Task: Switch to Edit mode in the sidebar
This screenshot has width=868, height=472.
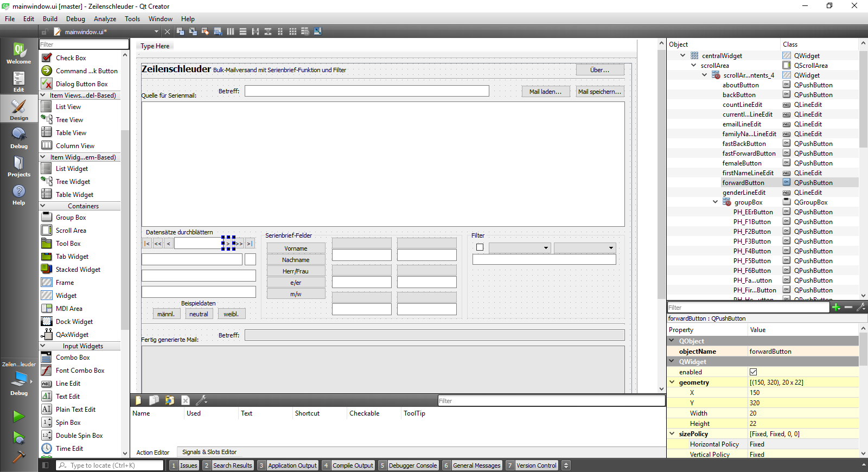Action: [x=18, y=81]
